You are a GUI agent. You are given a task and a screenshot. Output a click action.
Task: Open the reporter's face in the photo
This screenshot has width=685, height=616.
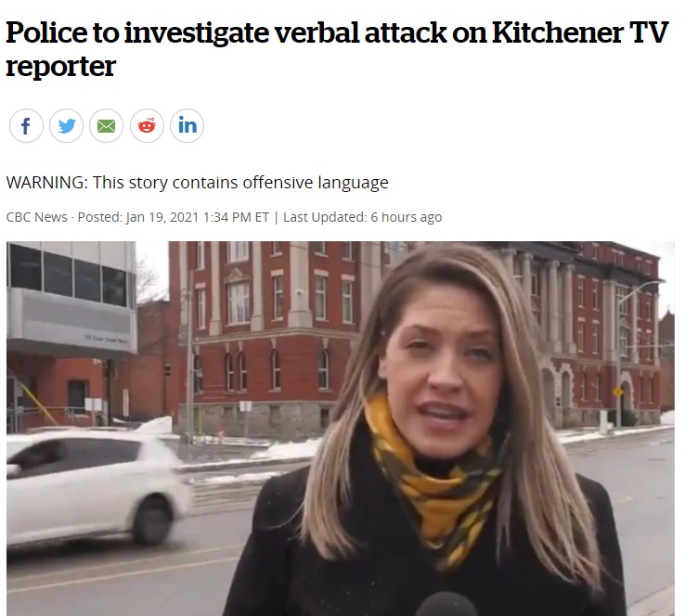pos(440,366)
